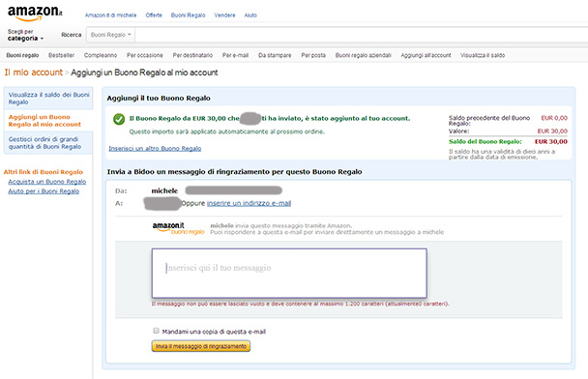The height and width of the screenshot is (379, 588).
Task: Open the 'Buoni Regalo' search category dropdown
Action: click(110, 35)
